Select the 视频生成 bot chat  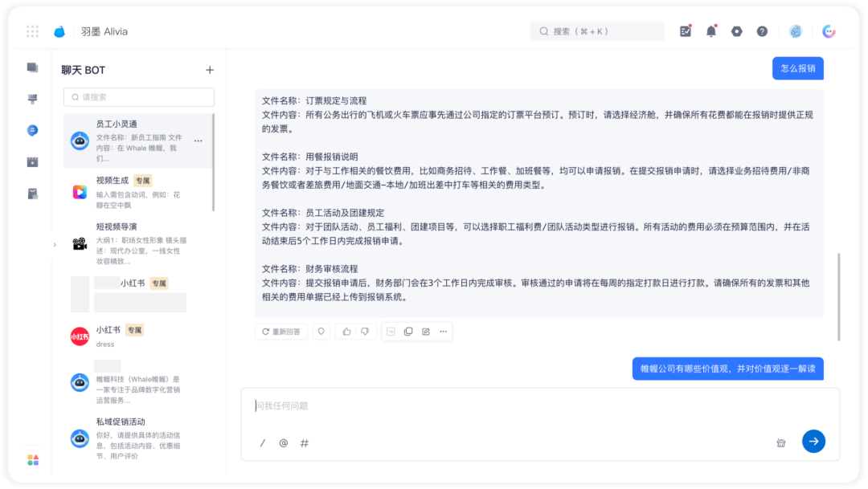(x=138, y=192)
